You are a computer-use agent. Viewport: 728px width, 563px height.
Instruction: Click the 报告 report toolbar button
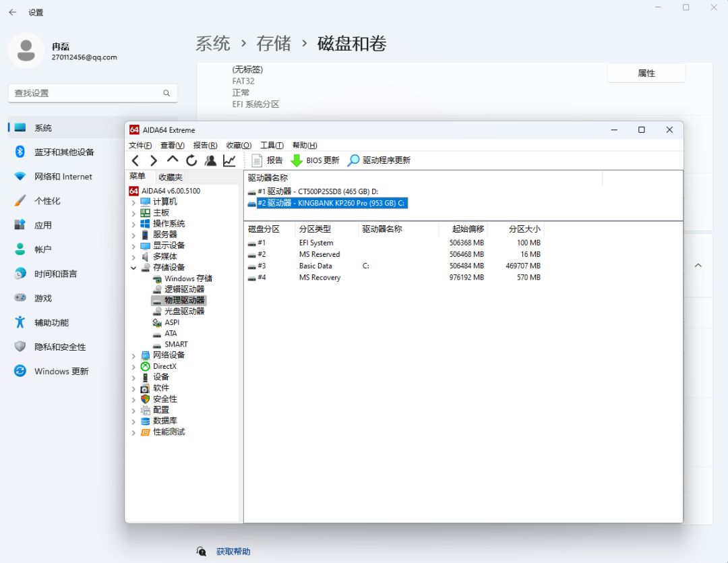(267, 160)
